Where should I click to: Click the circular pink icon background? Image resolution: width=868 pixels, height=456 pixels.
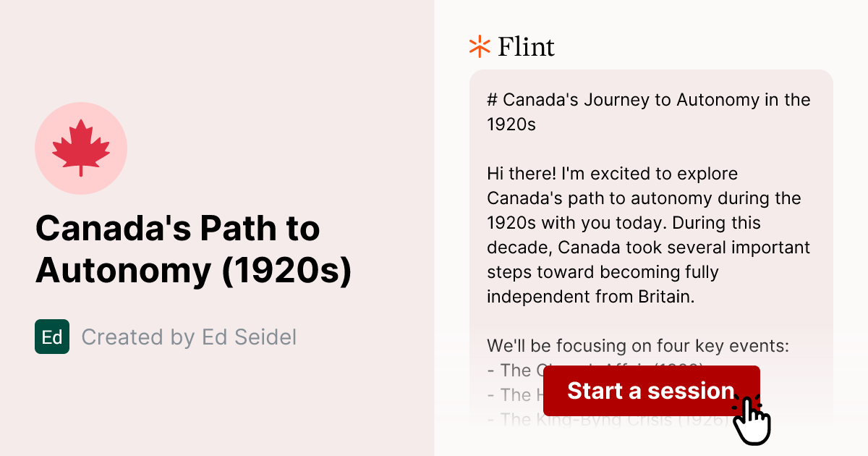81,148
